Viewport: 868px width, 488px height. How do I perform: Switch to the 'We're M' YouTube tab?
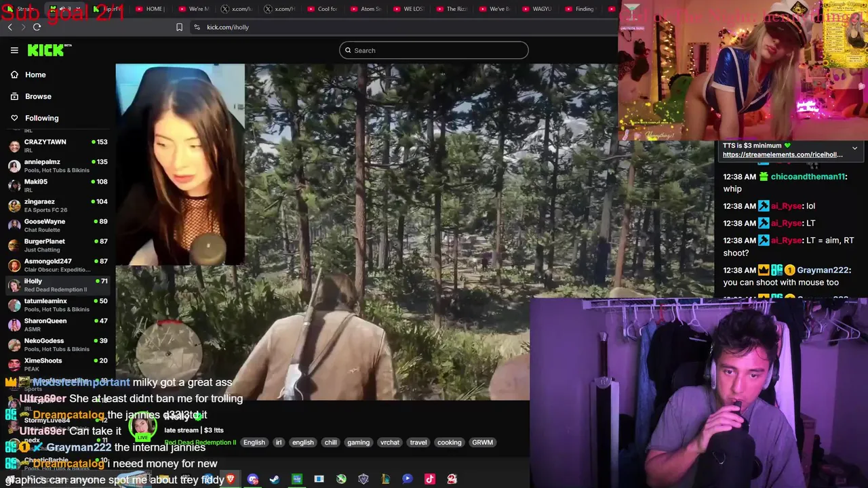(193, 9)
